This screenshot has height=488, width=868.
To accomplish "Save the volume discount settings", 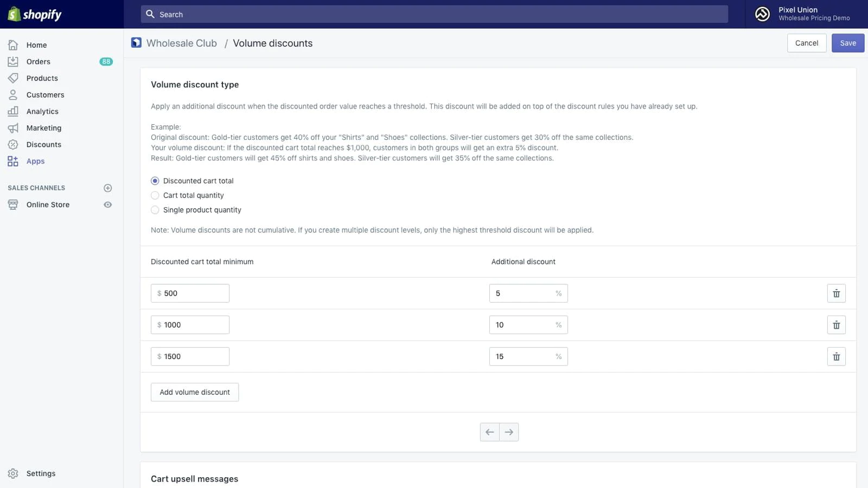I will tap(847, 43).
